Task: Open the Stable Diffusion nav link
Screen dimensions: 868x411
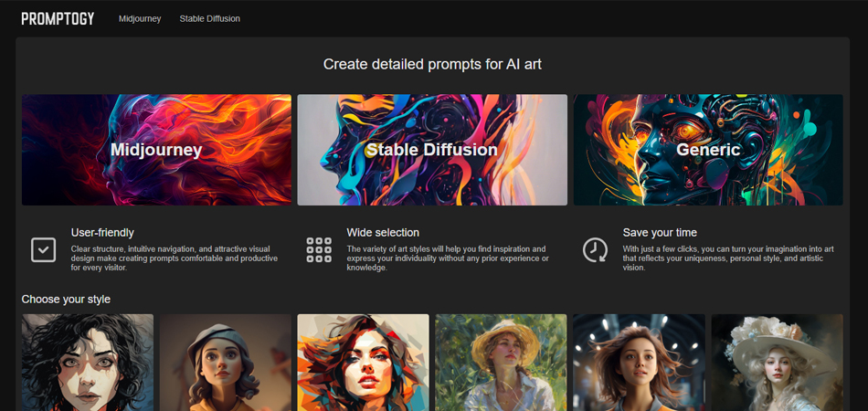Action: [x=210, y=19]
